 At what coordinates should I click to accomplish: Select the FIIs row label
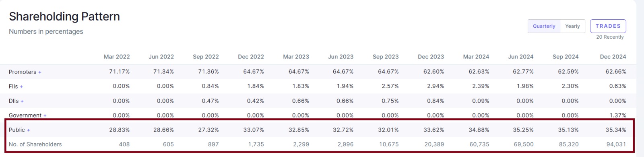(x=13, y=87)
